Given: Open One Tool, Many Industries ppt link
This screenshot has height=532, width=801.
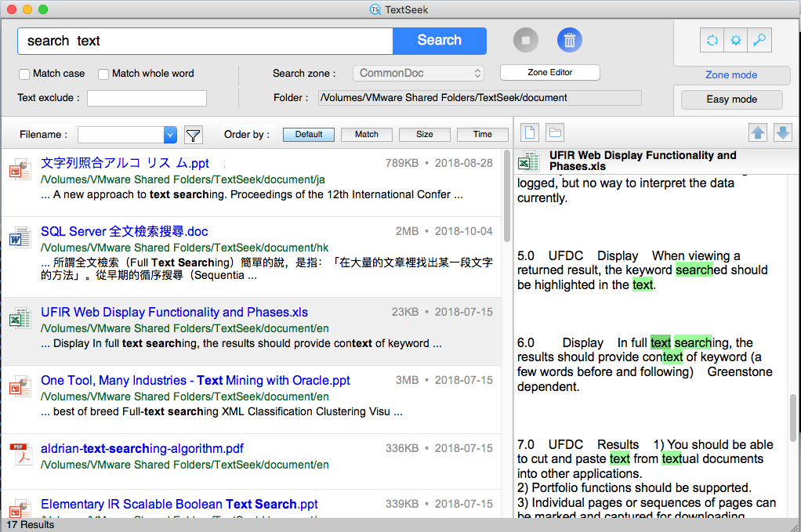Looking at the screenshot, I should (x=195, y=380).
